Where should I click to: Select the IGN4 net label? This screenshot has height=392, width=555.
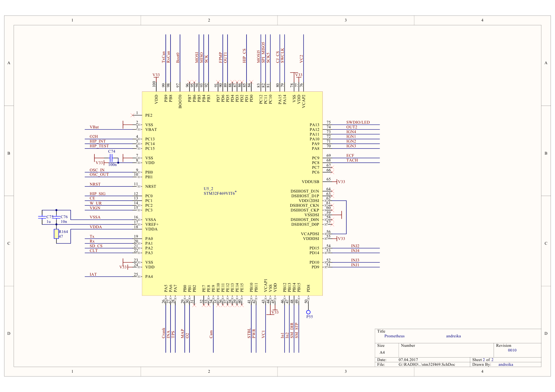pos(351,132)
